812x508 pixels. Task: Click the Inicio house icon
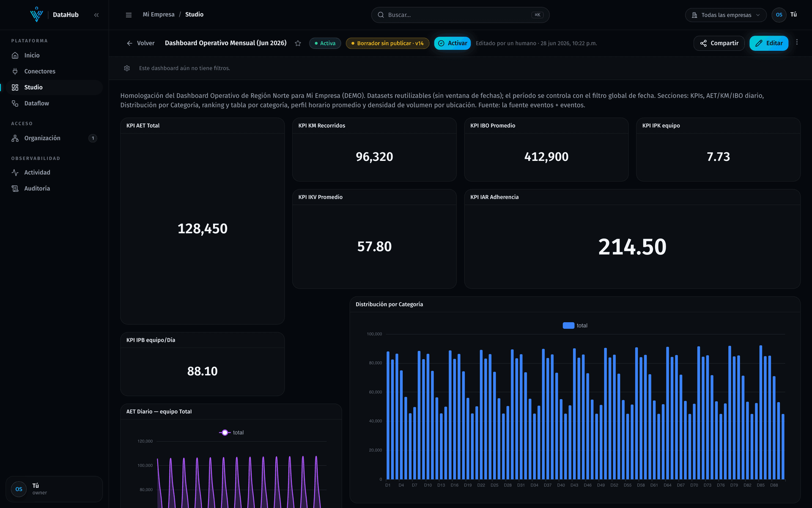pyautogui.click(x=15, y=55)
